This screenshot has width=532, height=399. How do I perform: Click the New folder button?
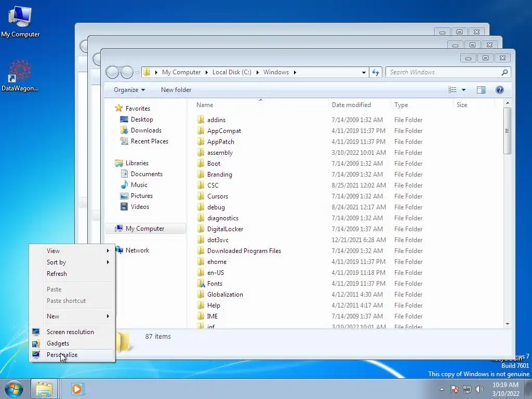[176, 90]
